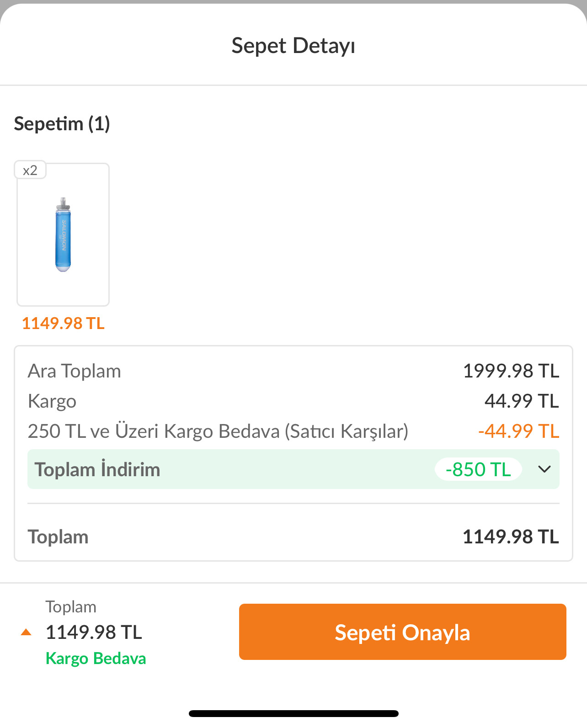This screenshot has height=728, width=587.
Task: Select the Ara Toplam label
Action: click(75, 371)
